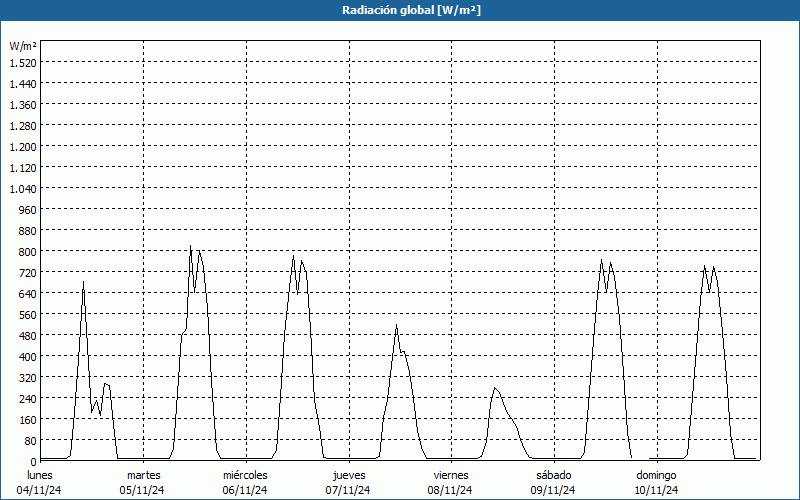Click the 720 y-axis value

[28, 272]
